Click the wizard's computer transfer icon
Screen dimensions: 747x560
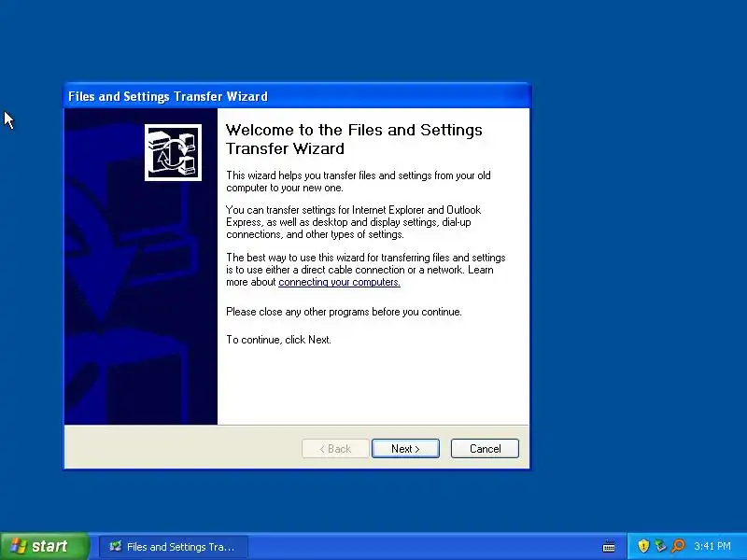pos(173,152)
